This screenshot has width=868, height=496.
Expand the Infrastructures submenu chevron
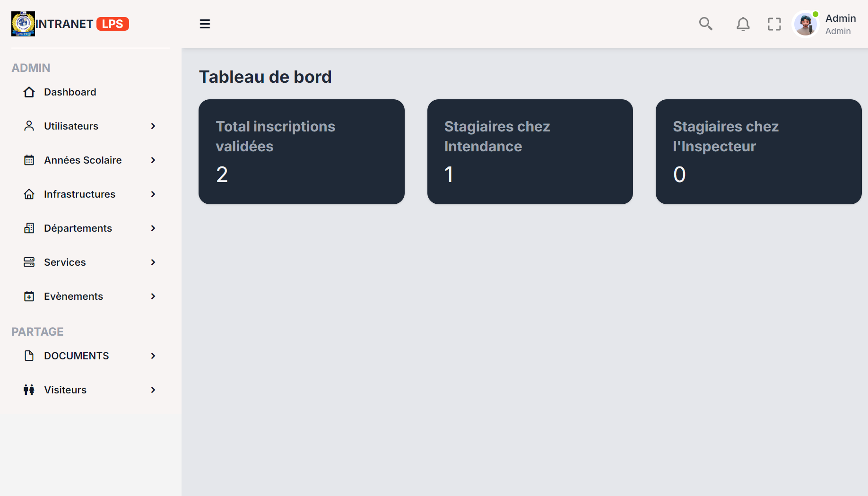click(x=153, y=194)
